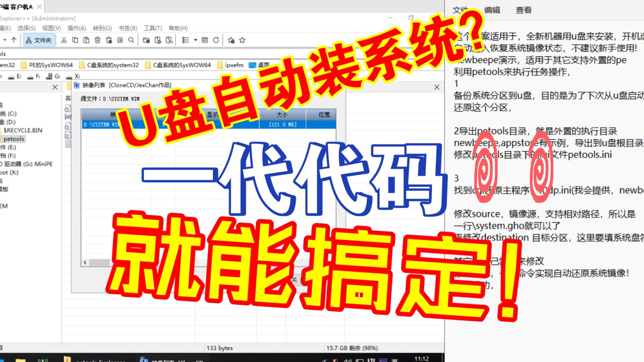
Task: Switch to drive F: on drives bar
Action: pyautogui.click(x=34, y=76)
